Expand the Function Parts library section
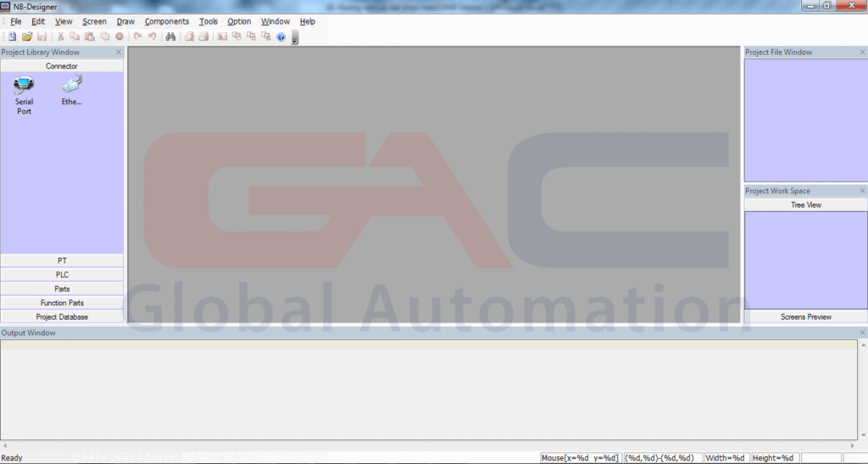The height and width of the screenshot is (464, 868). click(x=62, y=303)
